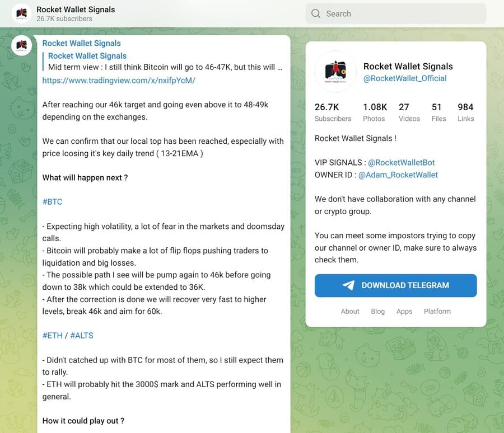Open the @Adam_RocketWallet owner profile
The height and width of the screenshot is (433, 504).
click(x=398, y=175)
